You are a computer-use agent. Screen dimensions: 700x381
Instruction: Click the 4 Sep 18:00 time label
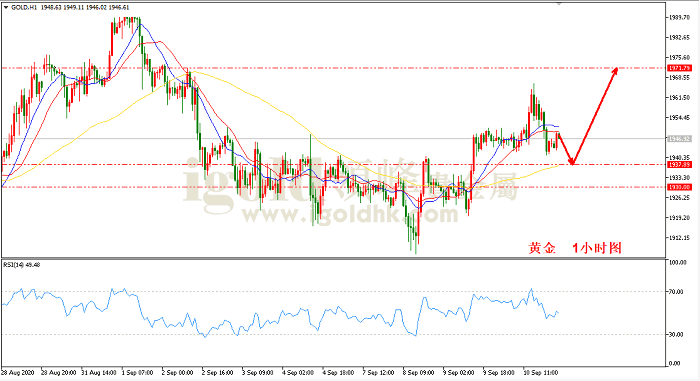click(338, 373)
